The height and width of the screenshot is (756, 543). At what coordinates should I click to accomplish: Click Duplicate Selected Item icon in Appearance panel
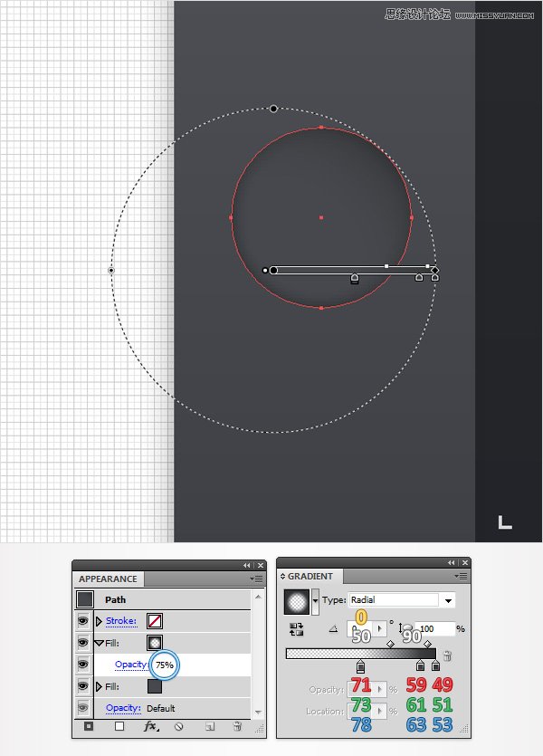pyautogui.click(x=210, y=727)
